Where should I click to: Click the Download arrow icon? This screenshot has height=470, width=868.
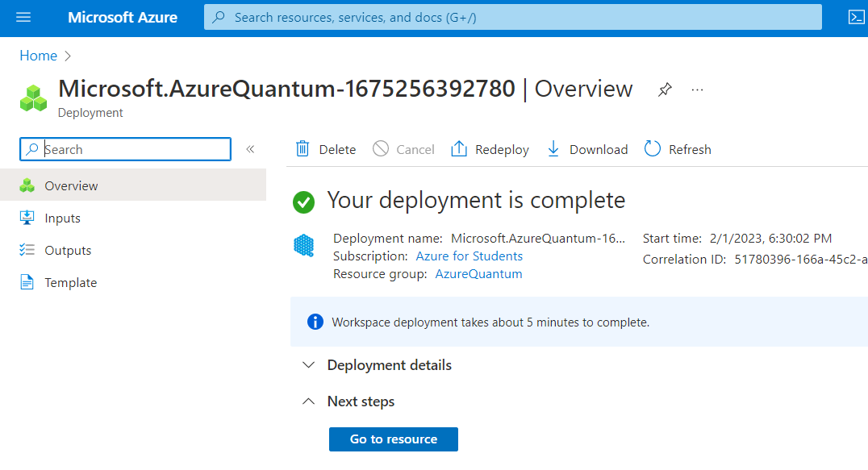pyautogui.click(x=553, y=149)
